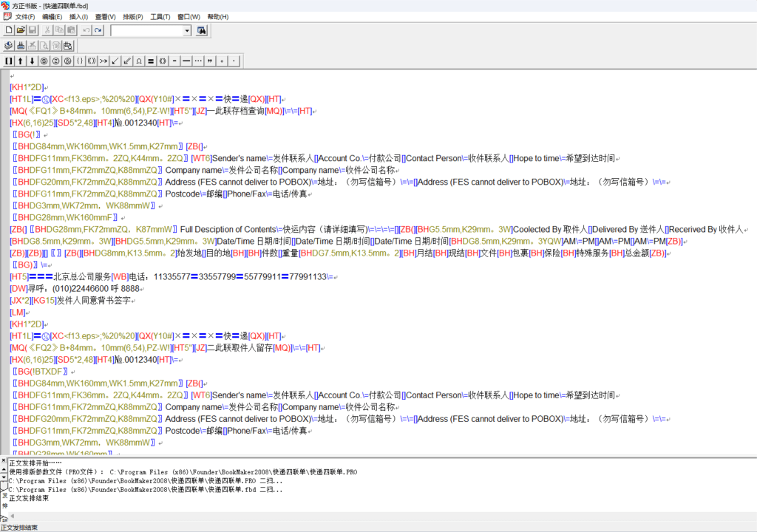The width and height of the screenshot is (757, 532).
Task: Click the Redo arrow icon
Action: (x=98, y=30)
